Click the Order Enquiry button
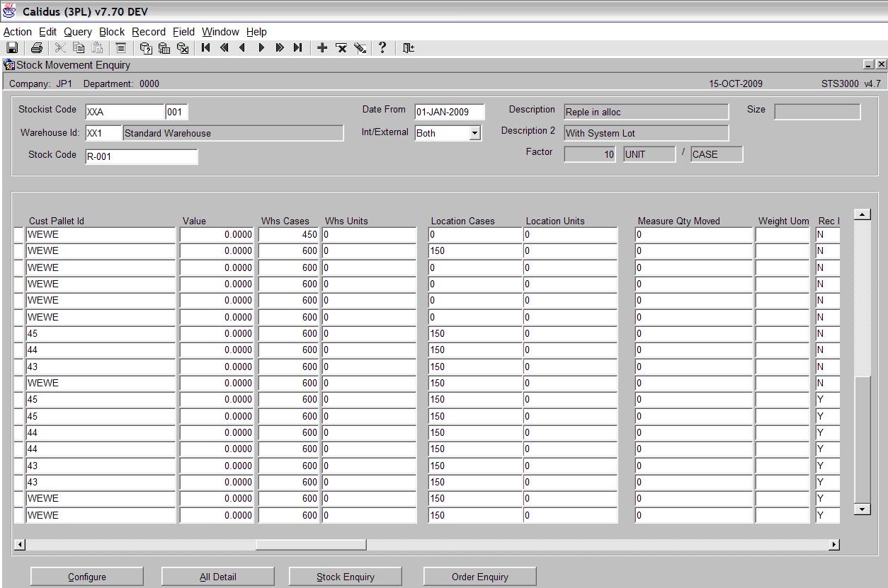The height and width of the screenshot is (588, 888). tap(480, 577)
